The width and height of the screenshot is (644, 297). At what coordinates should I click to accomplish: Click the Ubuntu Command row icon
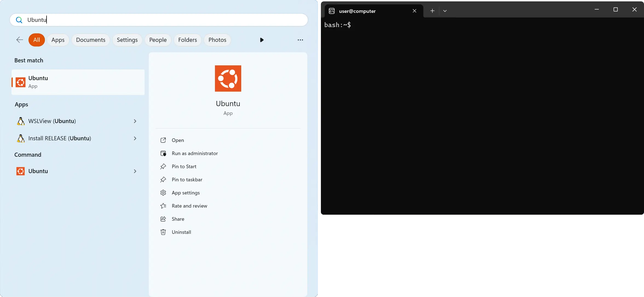click(21, 171)
